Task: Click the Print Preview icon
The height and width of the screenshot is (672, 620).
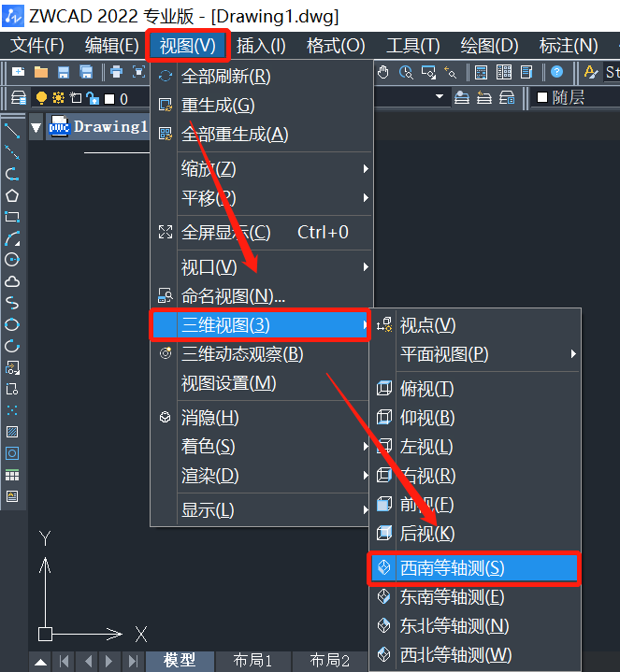Action: (138, 72)
